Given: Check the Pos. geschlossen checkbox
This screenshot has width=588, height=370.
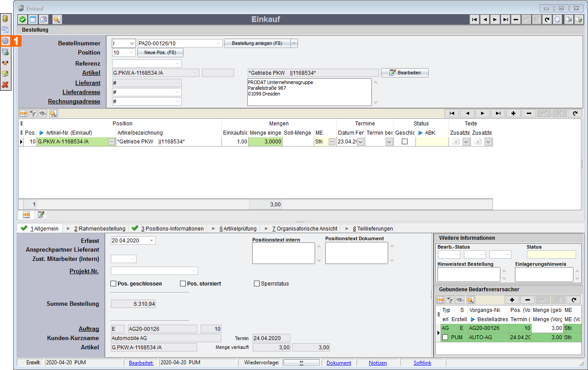Looking at the screenshot, I should point(114,284).
